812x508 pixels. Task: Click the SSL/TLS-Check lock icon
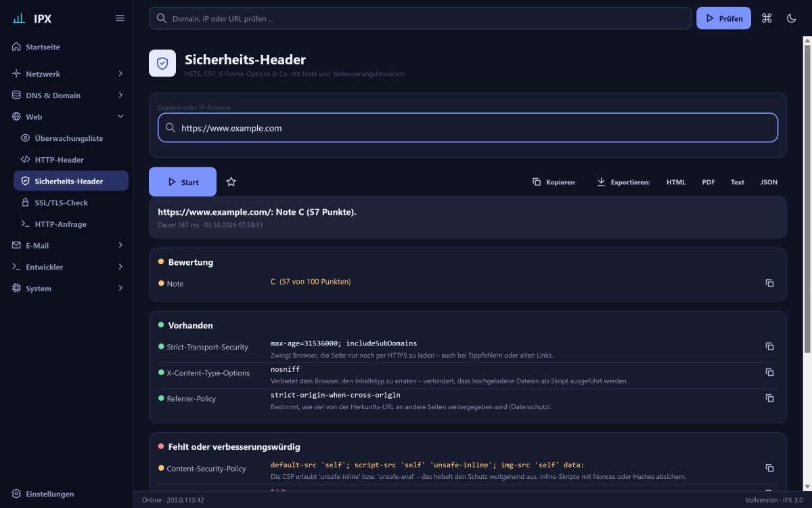click(x=25, y=202)
